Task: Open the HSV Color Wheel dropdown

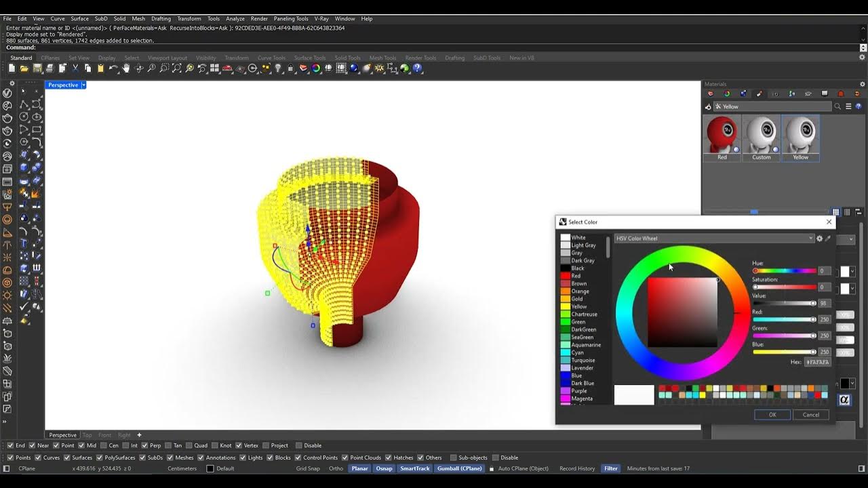Action: tap(811, 239)
